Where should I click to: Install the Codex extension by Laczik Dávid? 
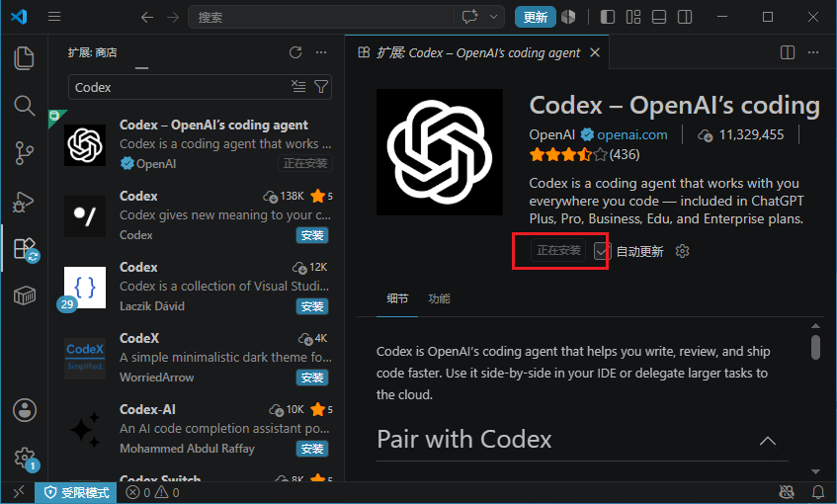point(311,306)
